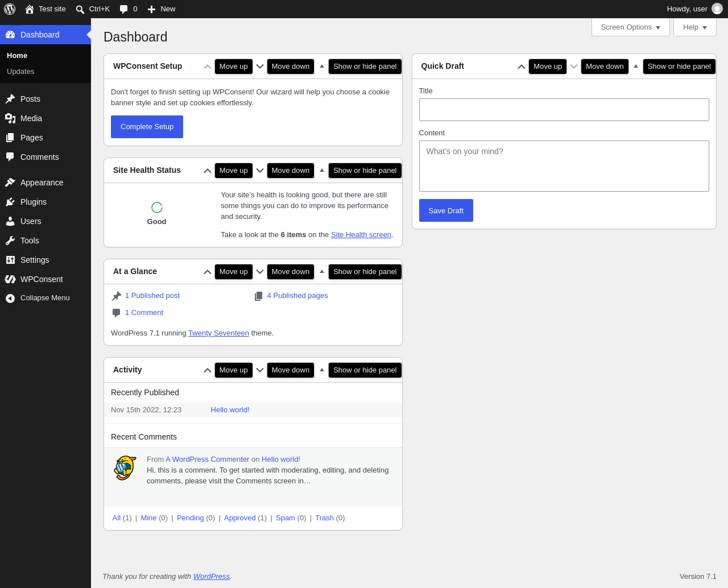Expand the Screen Options dropdown
The image size is (728, 588).
[x=631, y=27]
